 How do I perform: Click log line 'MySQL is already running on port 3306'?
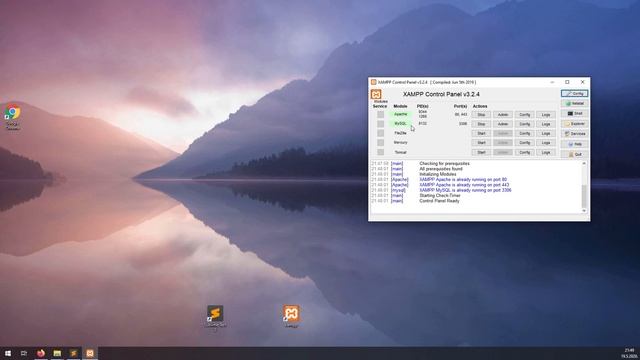tap(465, 190)
